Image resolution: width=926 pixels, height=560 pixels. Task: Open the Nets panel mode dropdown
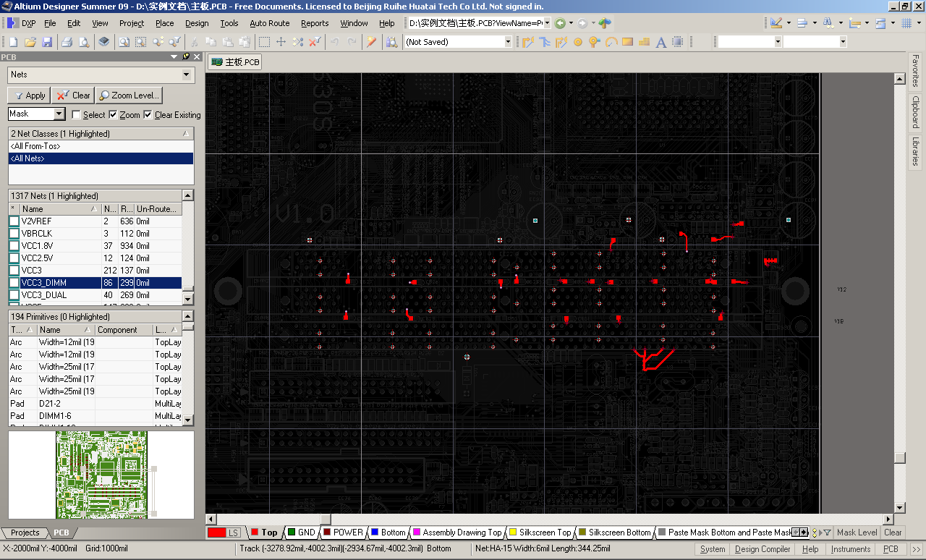pos(187,75)
